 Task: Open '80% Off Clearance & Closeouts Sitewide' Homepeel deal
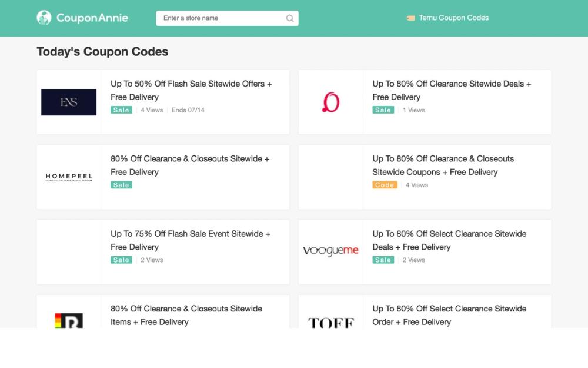(190, 165)
